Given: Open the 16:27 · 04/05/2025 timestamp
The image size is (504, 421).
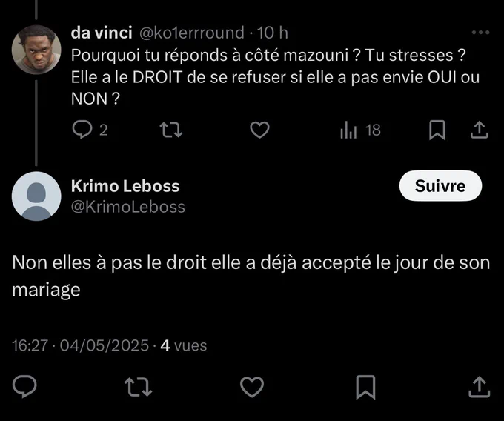Looking at the screenshot, I should 80,345.
